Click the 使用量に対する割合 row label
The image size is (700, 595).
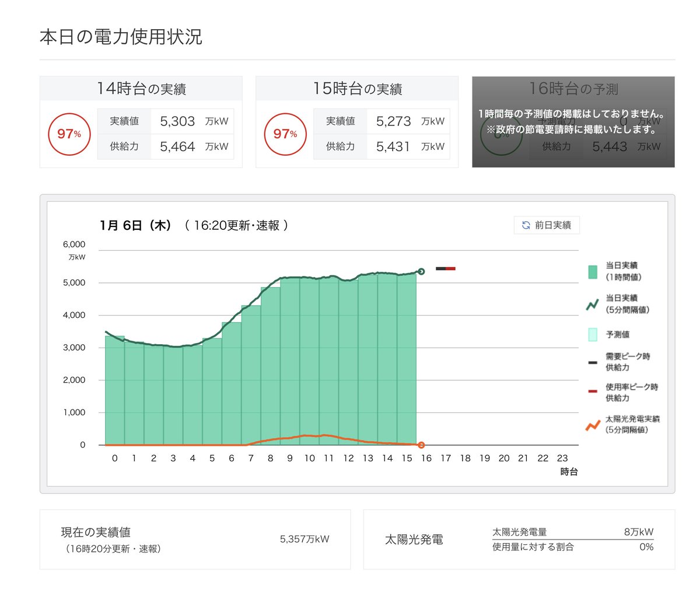pyautogui.click(x=533, y=547)
